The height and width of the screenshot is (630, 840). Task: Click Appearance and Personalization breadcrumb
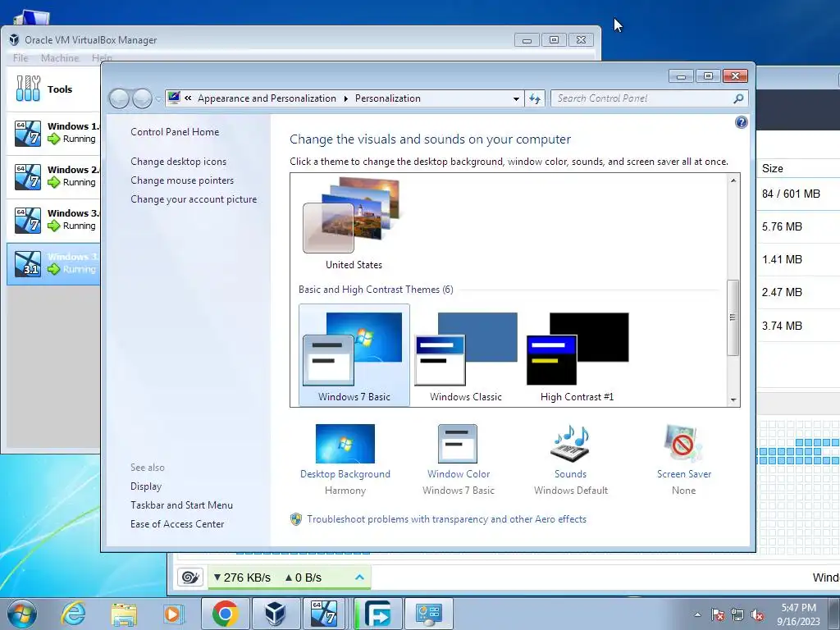[267, 98]
